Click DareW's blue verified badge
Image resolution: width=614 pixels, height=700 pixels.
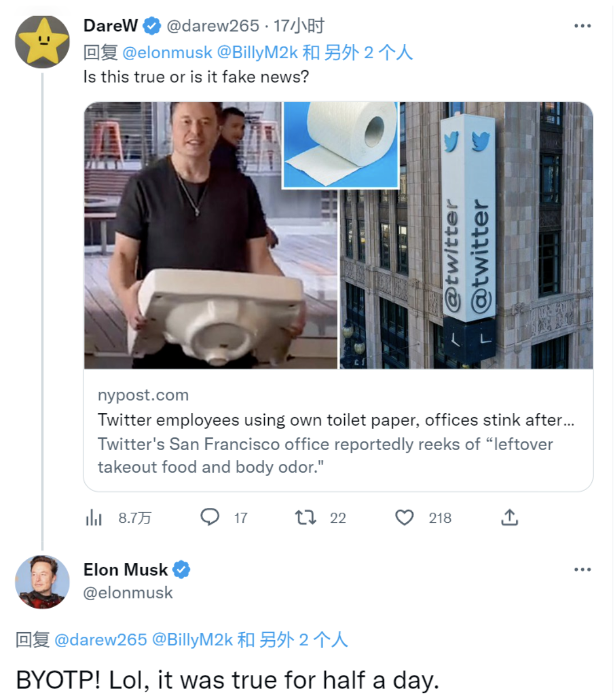(152, 26)
